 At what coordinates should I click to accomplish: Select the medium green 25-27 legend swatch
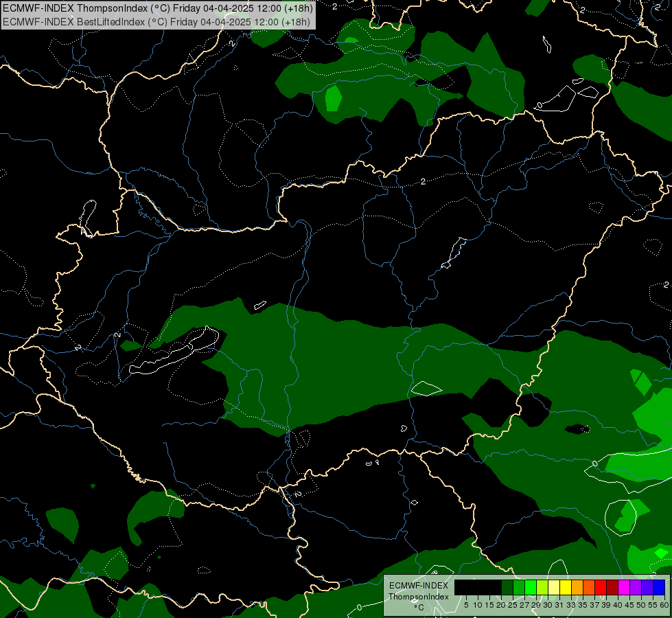point(519,587)
